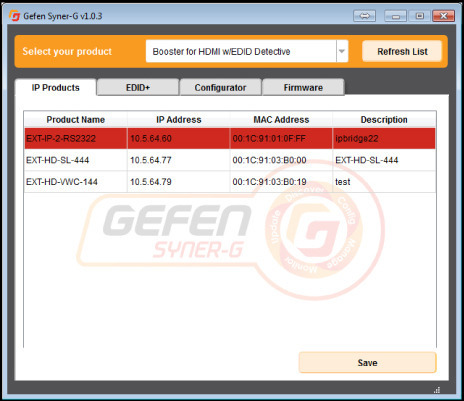Click the Save button
Screen dimensions: 464x401
[x=367, y=362]
